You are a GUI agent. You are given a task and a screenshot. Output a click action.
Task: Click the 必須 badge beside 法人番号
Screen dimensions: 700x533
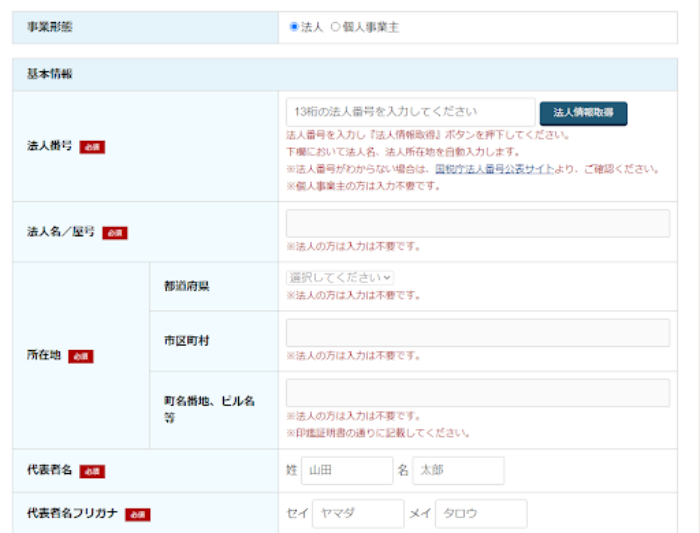coord(92,147)
